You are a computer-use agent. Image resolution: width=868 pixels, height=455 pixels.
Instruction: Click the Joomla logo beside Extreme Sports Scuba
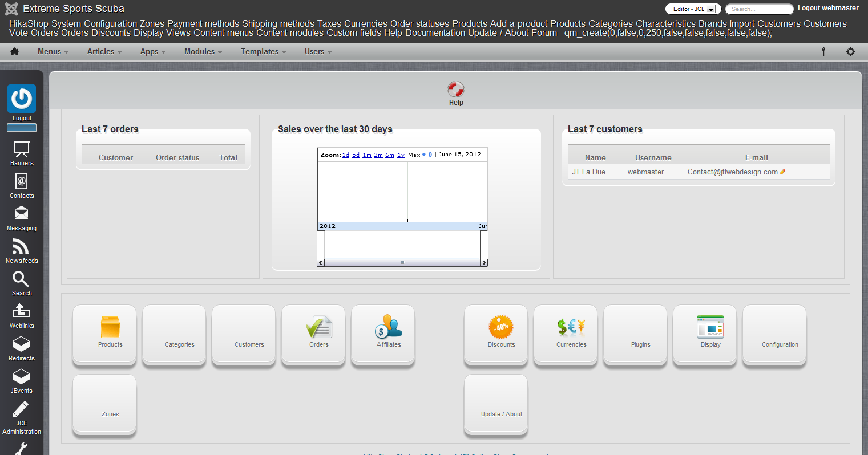click(x=11, y=9)
